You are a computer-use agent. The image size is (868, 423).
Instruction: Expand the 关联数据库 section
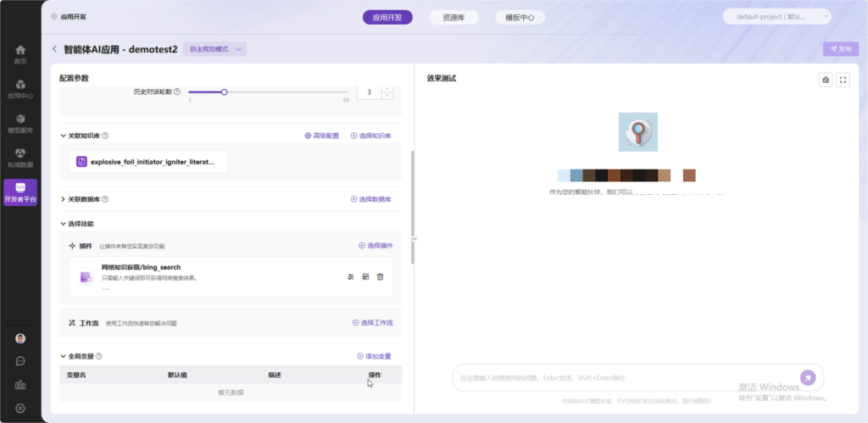[63, 198]
